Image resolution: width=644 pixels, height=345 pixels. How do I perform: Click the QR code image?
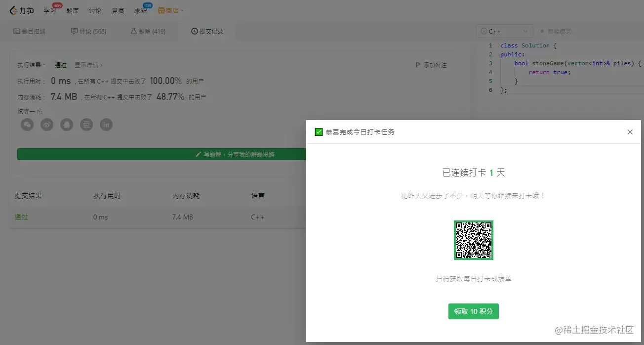point(474,240)
